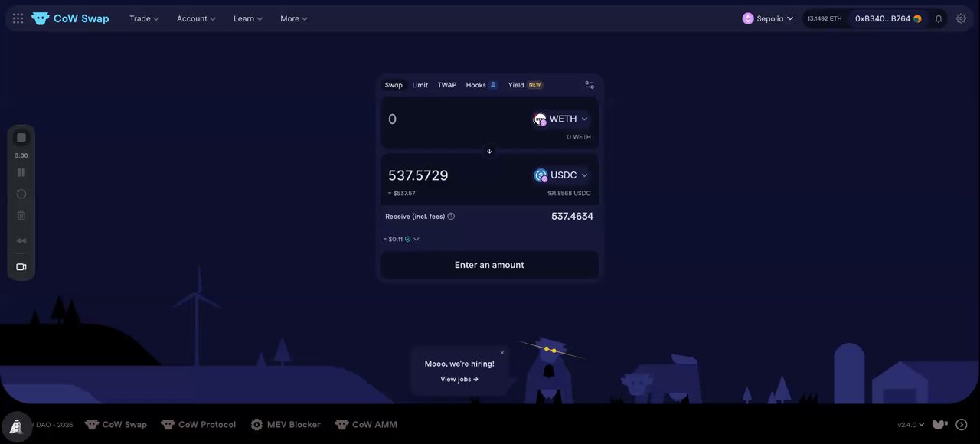Toggle the recorder camera icon
This screenshot has height=444, width=980.
(21, 267)
